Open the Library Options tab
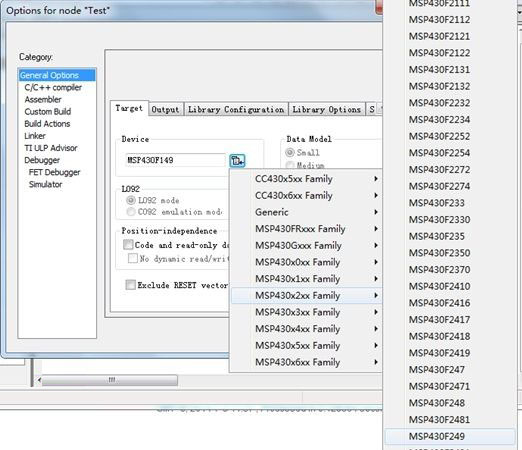Image resolution: width=522 pixels, height=450 pixels. click(x=327, y=109)
